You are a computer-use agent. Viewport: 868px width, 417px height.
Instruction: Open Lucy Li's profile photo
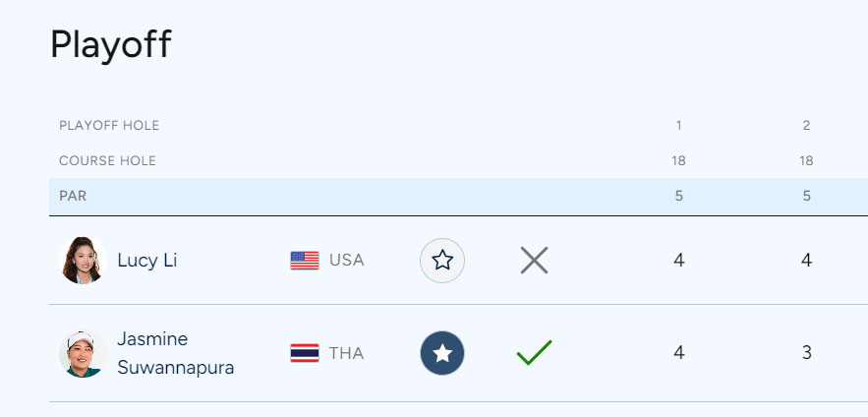83,261
